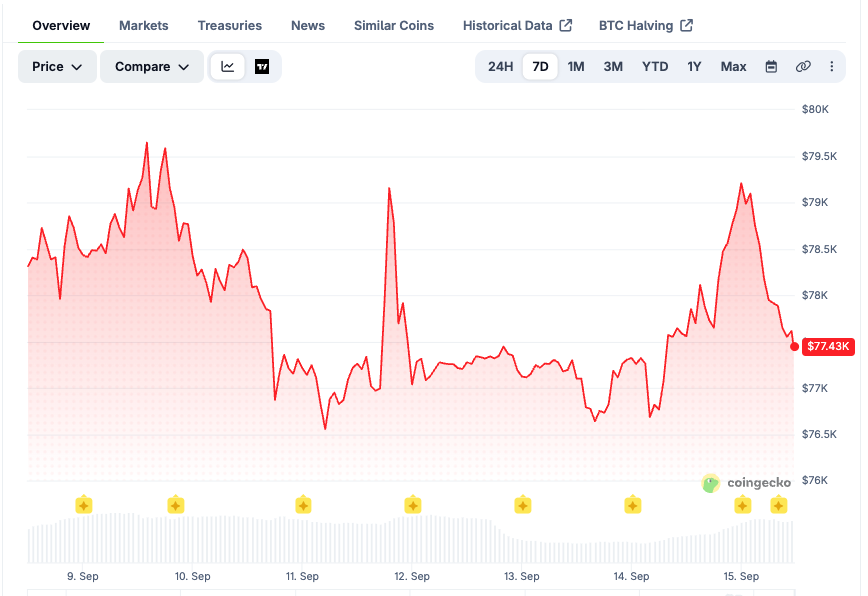The height and width of the screenshot is (596, 868).
Task: Copy the chart link via the chain icon
Action: coord(803,66)
